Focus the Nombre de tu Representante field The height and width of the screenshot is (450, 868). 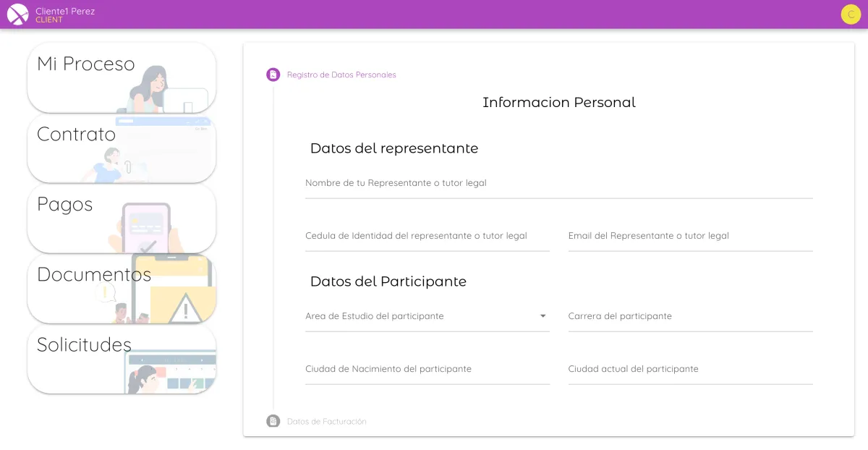click(559, 184)
